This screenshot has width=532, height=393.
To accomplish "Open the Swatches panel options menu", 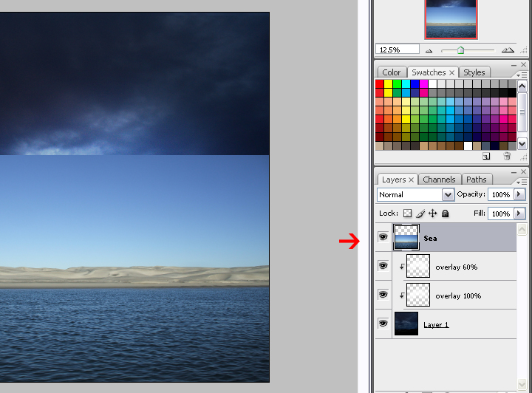I will click(x=522, y=75).
